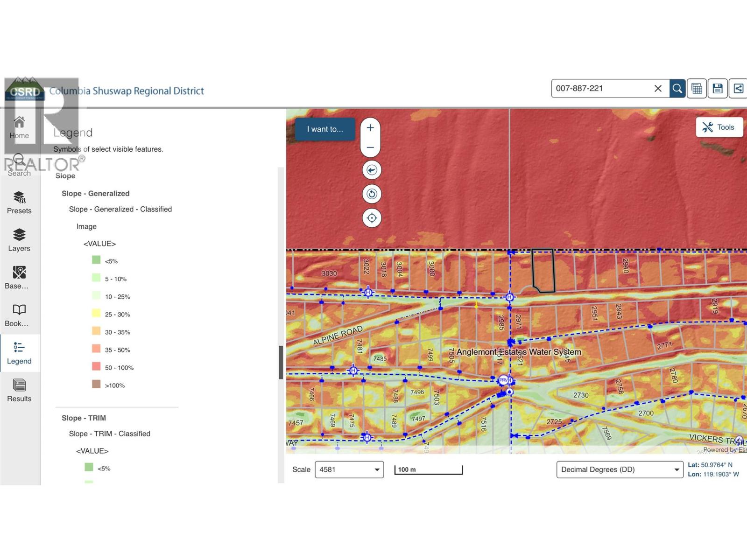Switch to the Legend tab
747x560 pixels.
[x=19, y=353]
